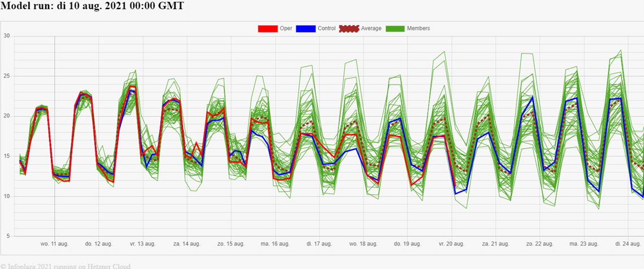The height and width of the screenshot is (269, 644).
Task: Select the 'za. 21 aug.' date label
Action: (x=495, y=244)
